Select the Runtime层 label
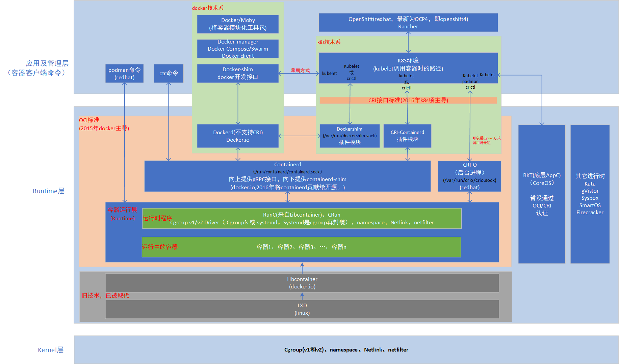 (x=49, y=191)
